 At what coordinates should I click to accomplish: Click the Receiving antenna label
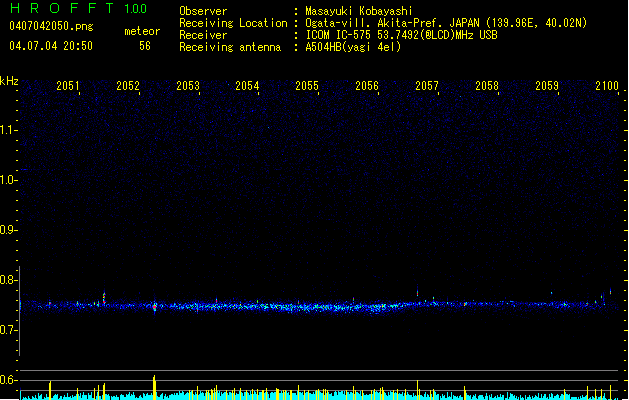pyautogui.click(x=230, y=47)
